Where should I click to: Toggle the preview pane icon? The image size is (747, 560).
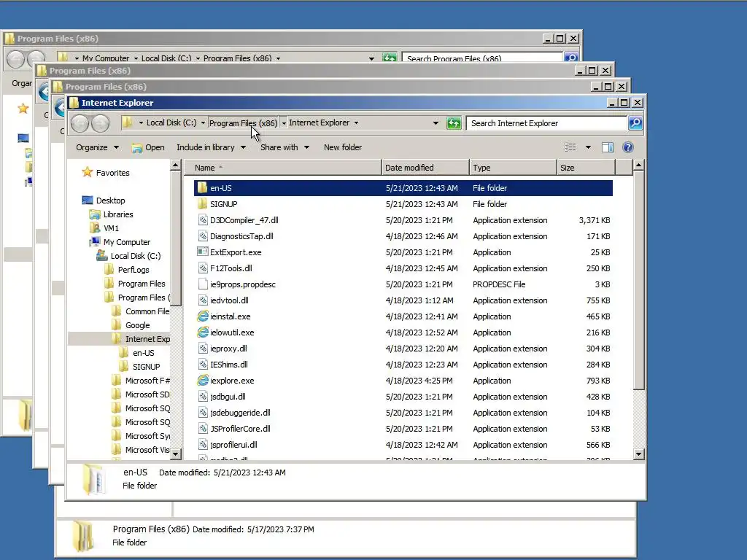click(x=608, y=147)
